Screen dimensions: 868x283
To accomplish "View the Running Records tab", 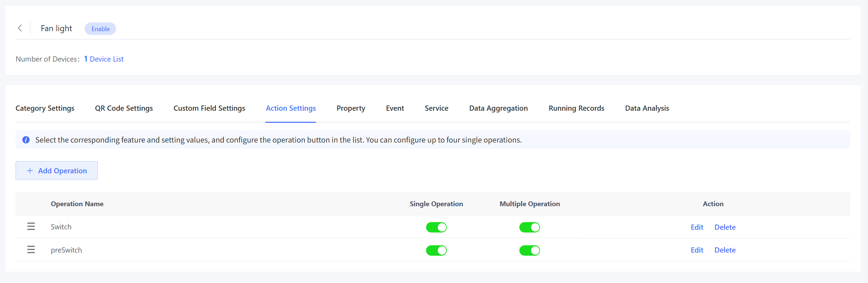I will click(576, 108).
